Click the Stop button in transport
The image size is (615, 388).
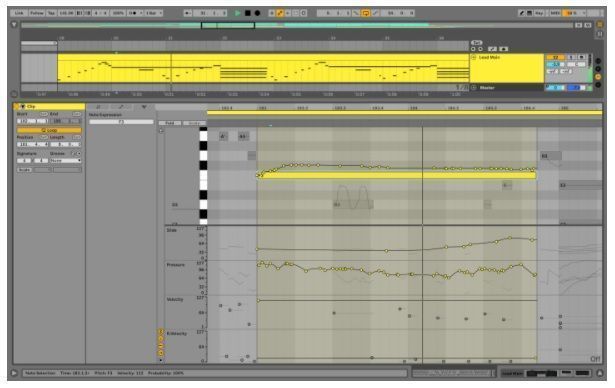pos(247,13)
